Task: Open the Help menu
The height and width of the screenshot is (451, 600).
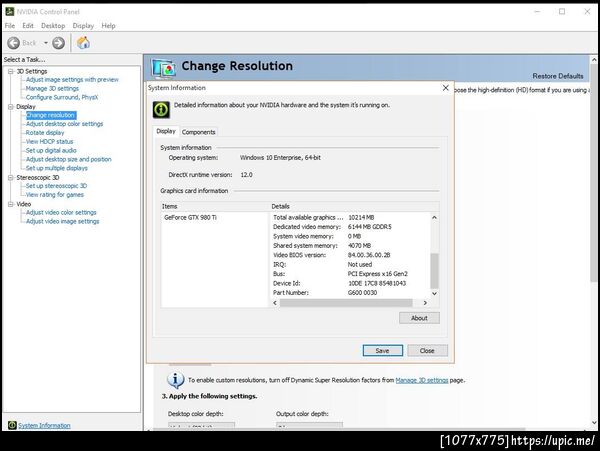Action: point(108,26)
